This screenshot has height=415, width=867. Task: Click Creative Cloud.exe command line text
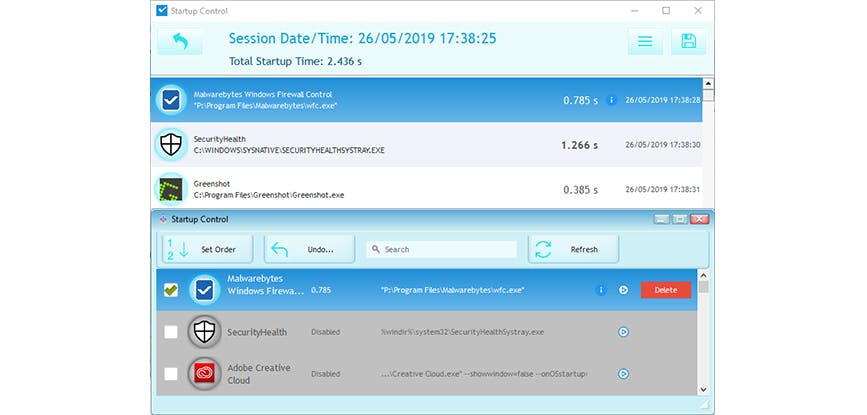pyautogui.click(x=484, y=374)
